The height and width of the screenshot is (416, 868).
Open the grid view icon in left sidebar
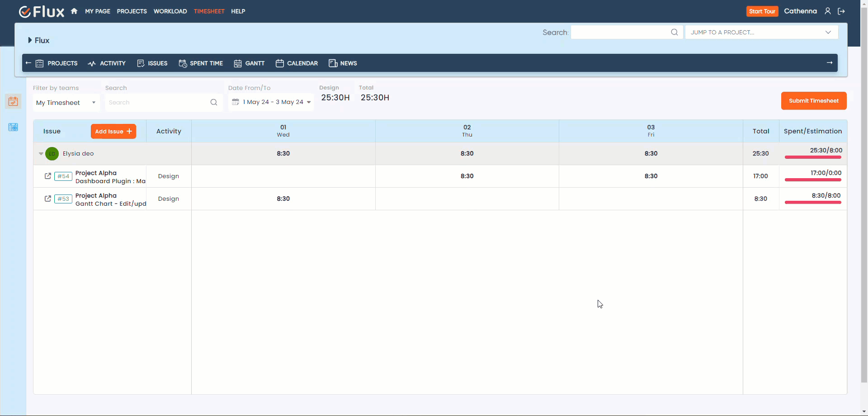point(13,128)
